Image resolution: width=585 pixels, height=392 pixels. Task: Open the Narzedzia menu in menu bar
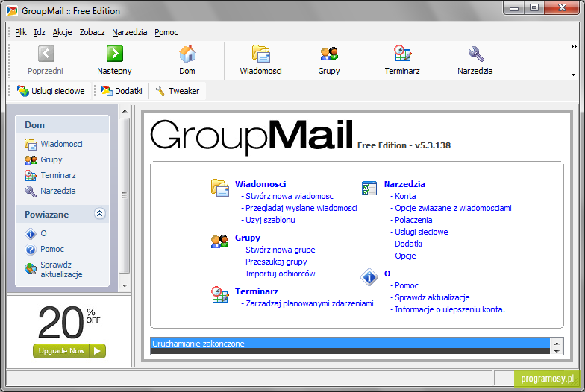pyautogui.click(x=130, y=32)
